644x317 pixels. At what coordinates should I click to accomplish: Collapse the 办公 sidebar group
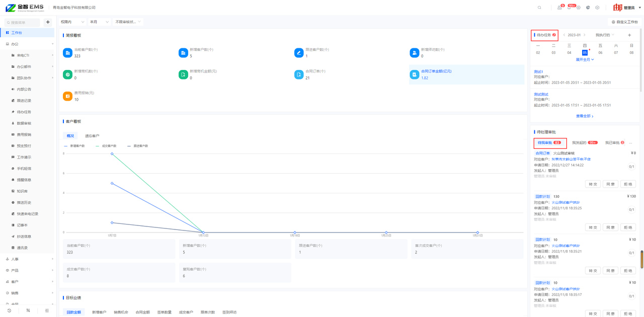(27, 44)
